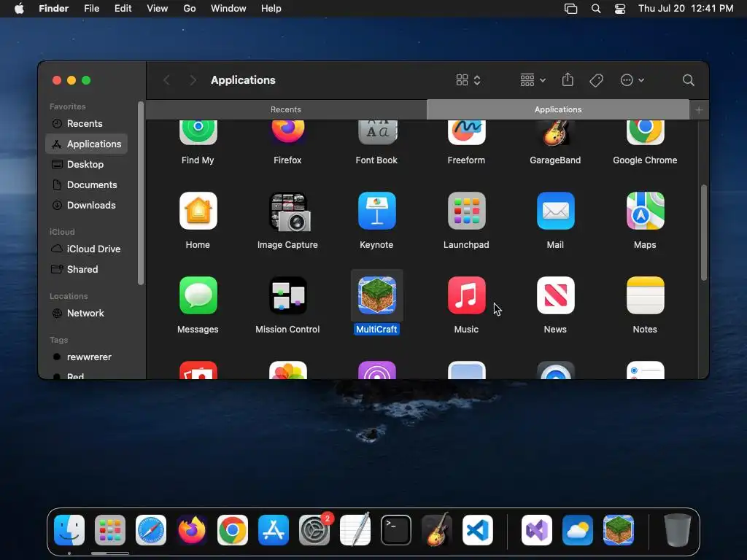Screen dimensions: 747x560
Task: Select Google Chrome in the Applications folder
Action: [x=645, y=133]
